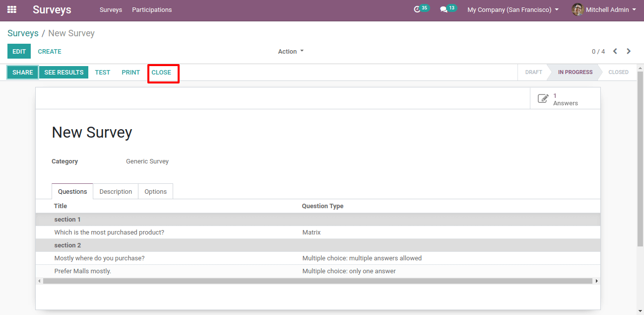This screenshot has width=644, height=315.
Task: Click the '0 / 4' pager counter
Action: pos(598,52)
